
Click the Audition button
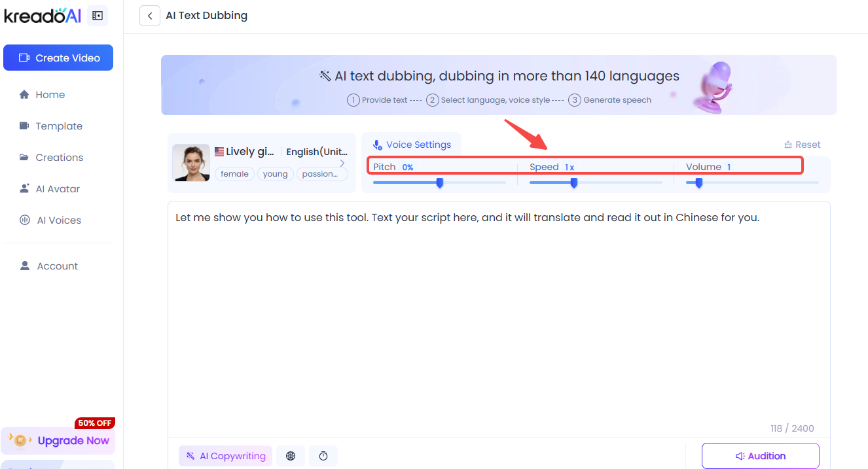pyautogui.click(x=760, y=456)
